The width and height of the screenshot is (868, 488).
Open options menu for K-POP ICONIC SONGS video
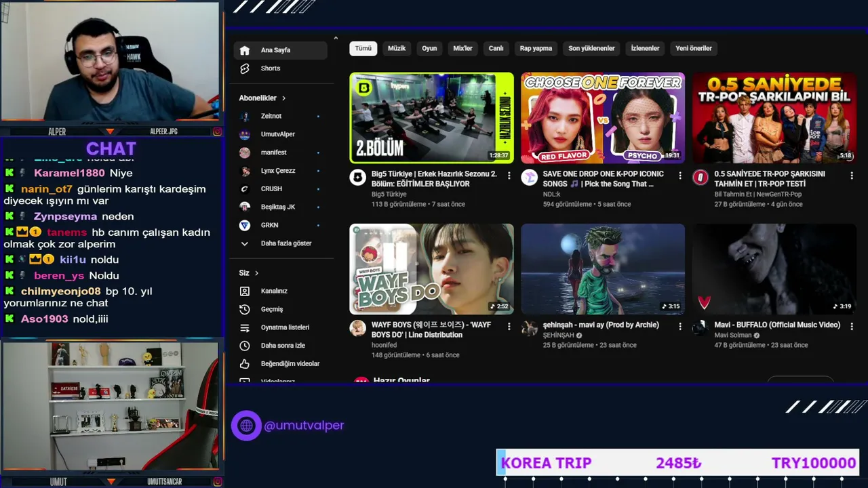click(x=680, y=176)
